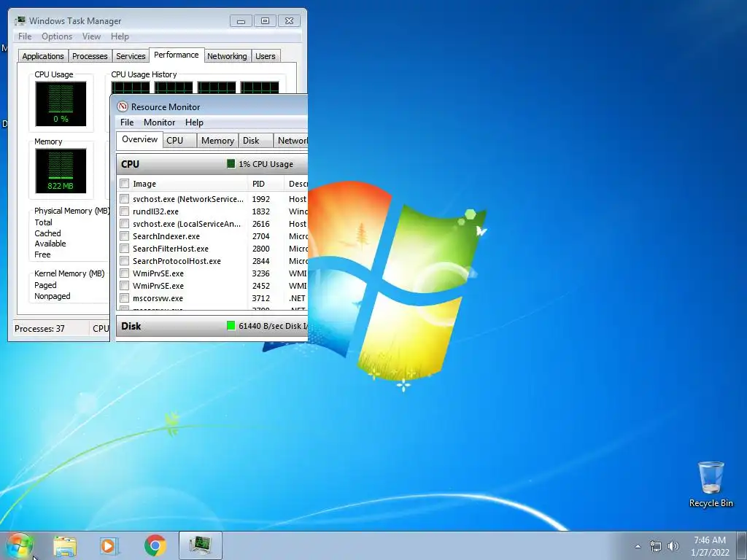
Task: Select the Task Manager taskbar button
Action: click(x=201, y=545)
